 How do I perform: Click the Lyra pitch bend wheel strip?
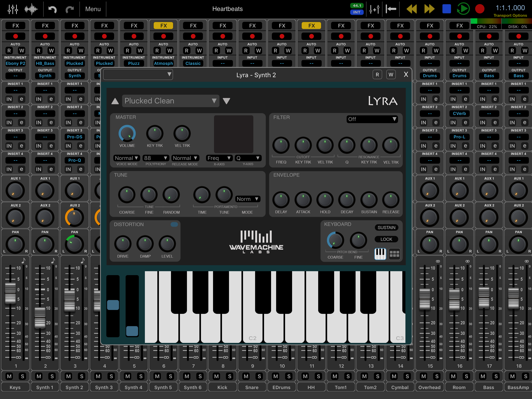coord(113,306)
